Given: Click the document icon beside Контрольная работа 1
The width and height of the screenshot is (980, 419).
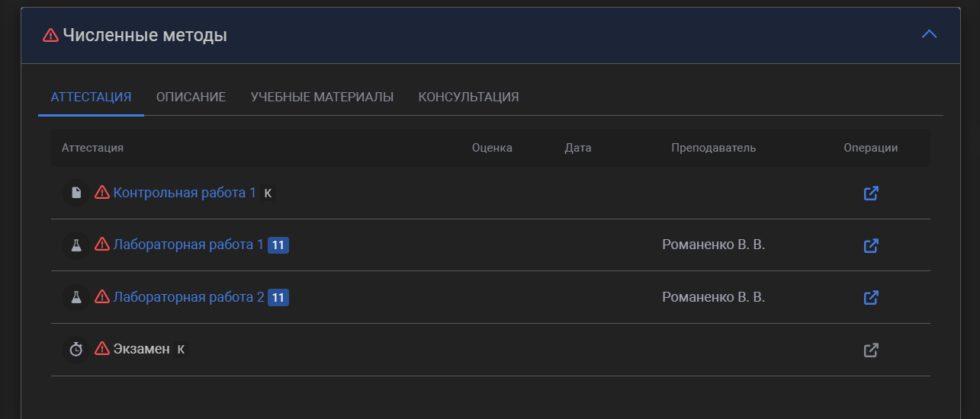Looking at the screenshot, I should click(76, 194).
